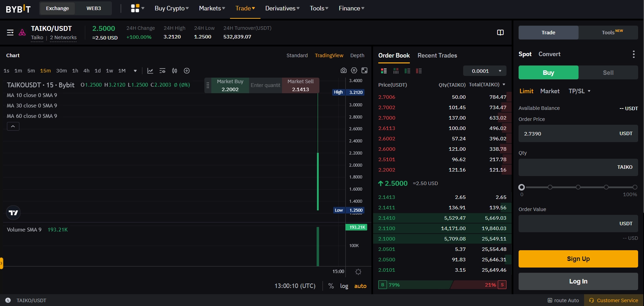Open the guide book icon beside market stats
This screenshot has height=306, width=644.
click(x=500, y=32)
